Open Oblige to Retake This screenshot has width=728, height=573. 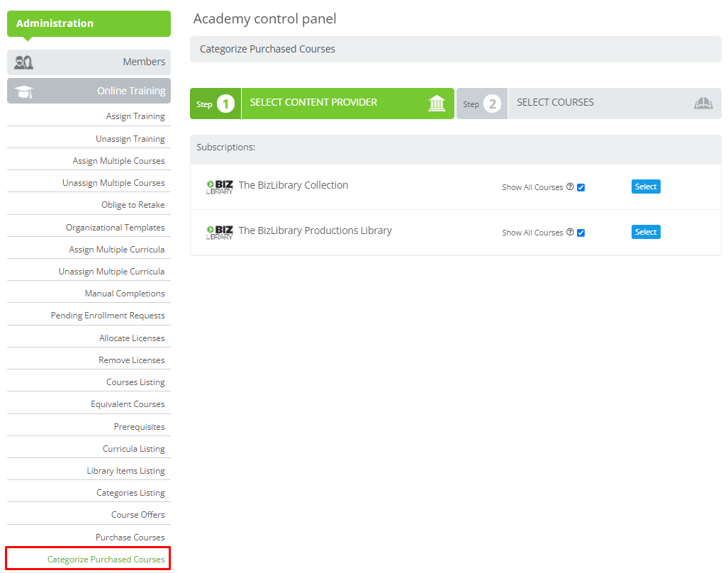click(x=133, y=205)
